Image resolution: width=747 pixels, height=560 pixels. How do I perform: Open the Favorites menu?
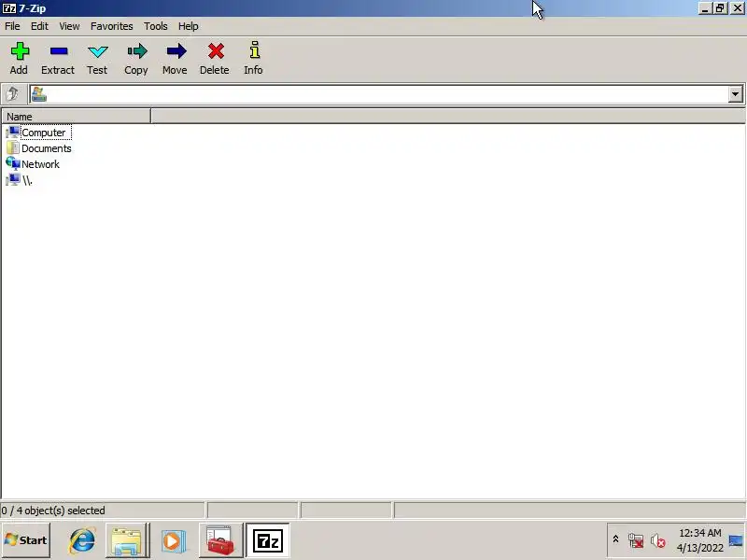click(111, 26)
